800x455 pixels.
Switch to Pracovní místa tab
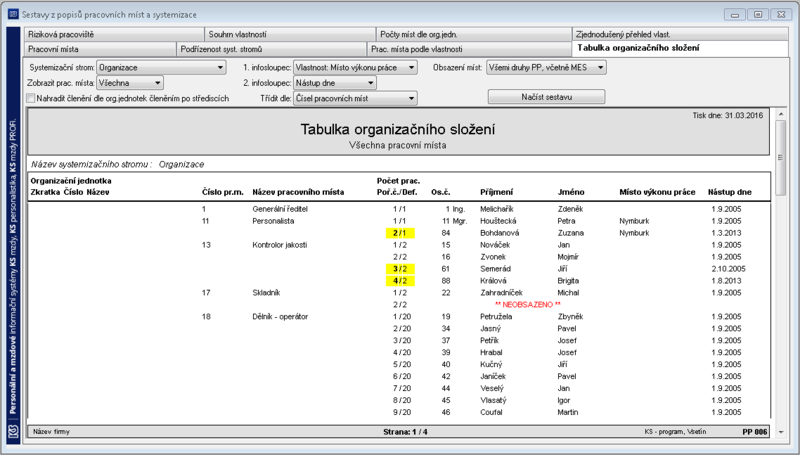(100, 49)
